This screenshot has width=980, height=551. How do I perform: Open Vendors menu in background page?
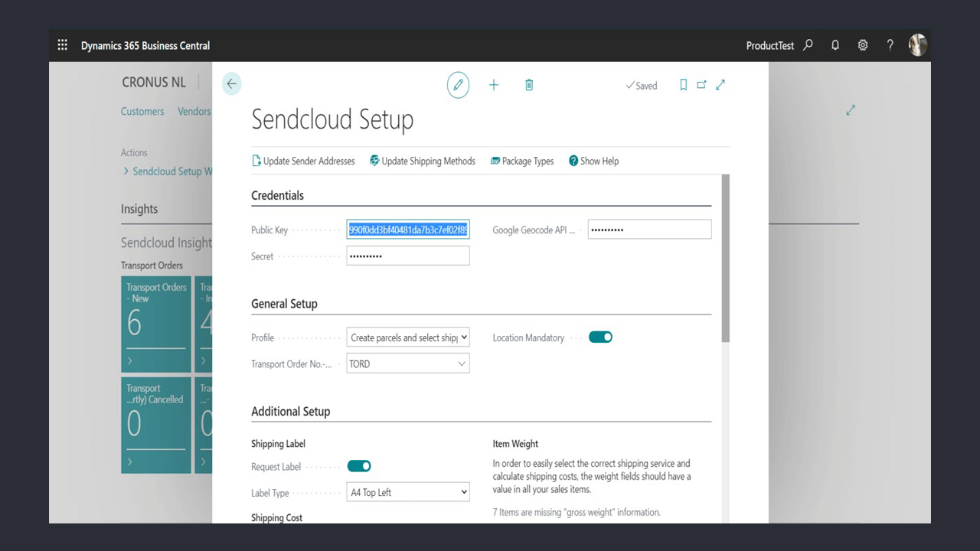coord(194,111)
